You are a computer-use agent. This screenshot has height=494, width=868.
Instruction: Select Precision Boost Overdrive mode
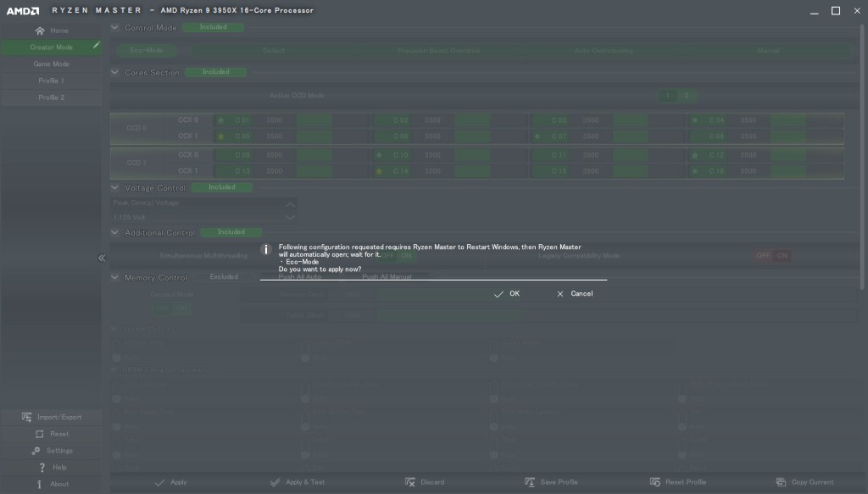coord(439,50)
